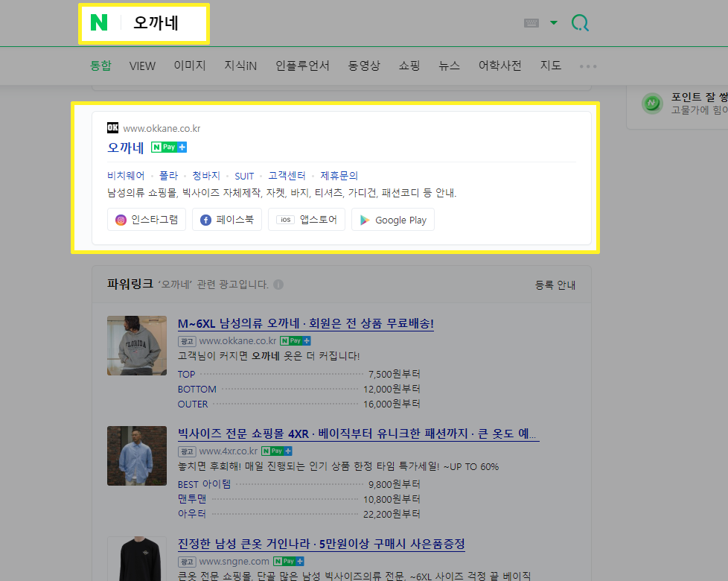Image resolution: width=728 pixels, height=581 pixels.
Task: Open the OUTER 16,000원부터 price link
Action: pyautogui.click(x=298, y=404)
